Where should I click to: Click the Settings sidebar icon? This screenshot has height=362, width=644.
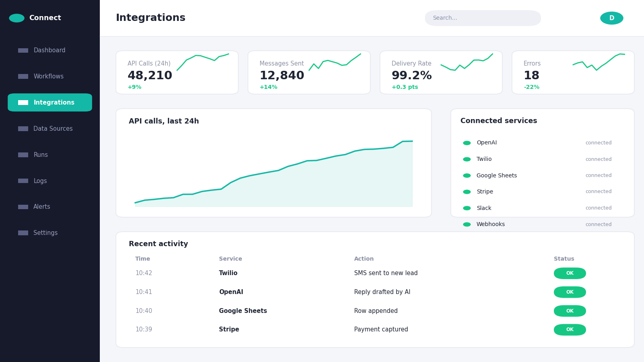tap(23, 233)
